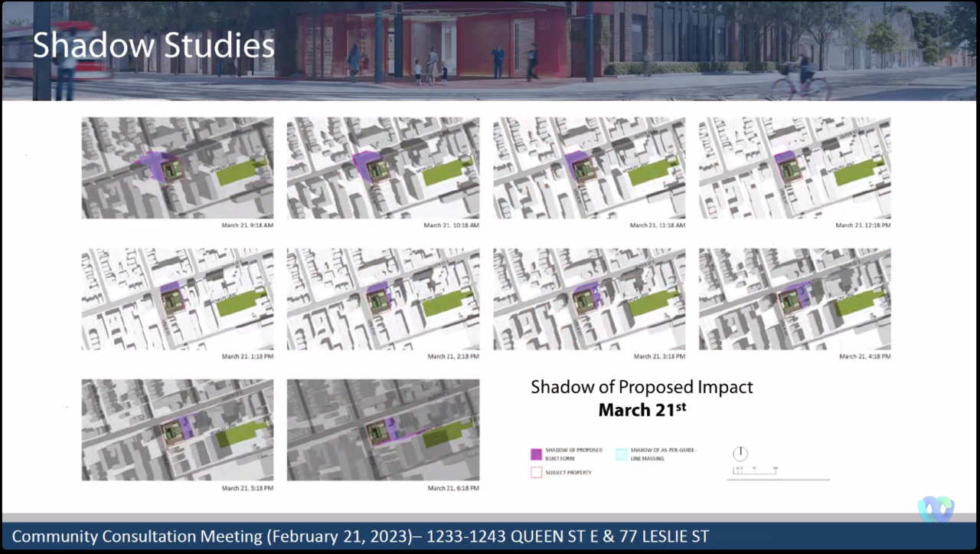The height and width of the screenshot is (554, 980).
Task: Open the March 21, 4:18 PM shadow map
Action: (795, 299)
